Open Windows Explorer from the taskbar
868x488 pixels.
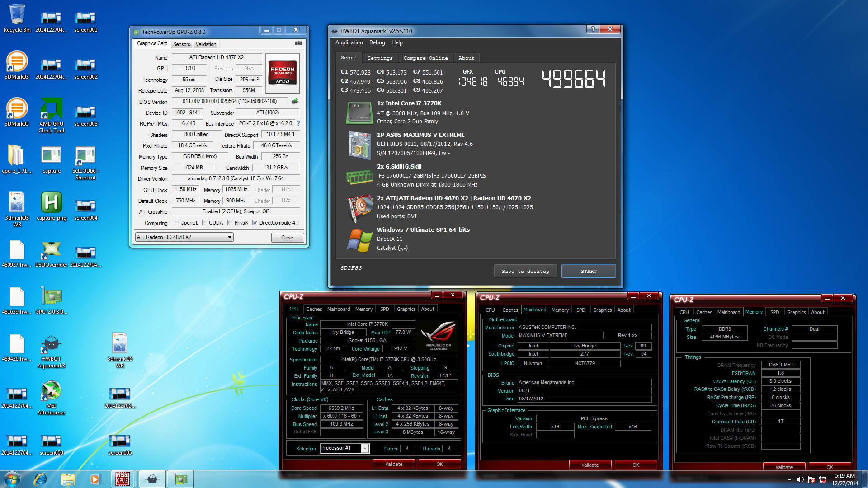68,479
